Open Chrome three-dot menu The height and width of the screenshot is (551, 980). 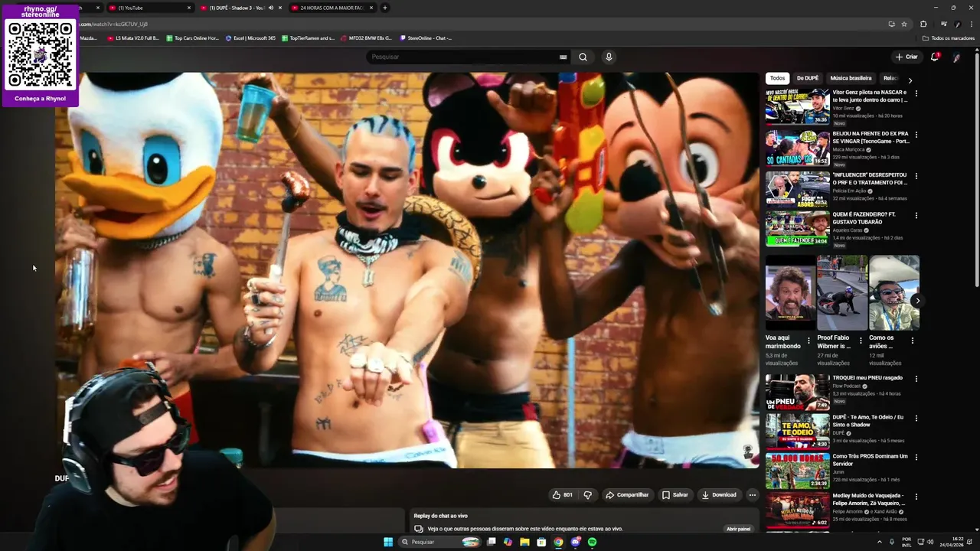(x=972, y=24)
